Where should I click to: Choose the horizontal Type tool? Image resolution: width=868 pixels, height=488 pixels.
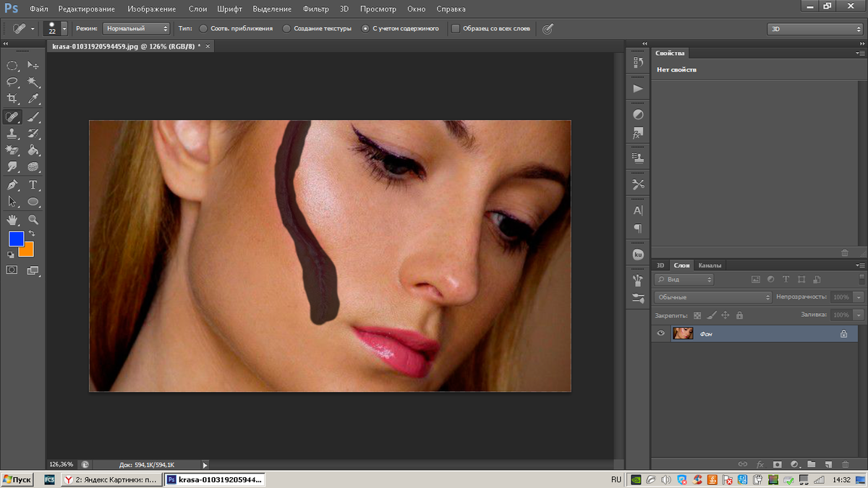[x=33, y=185]
